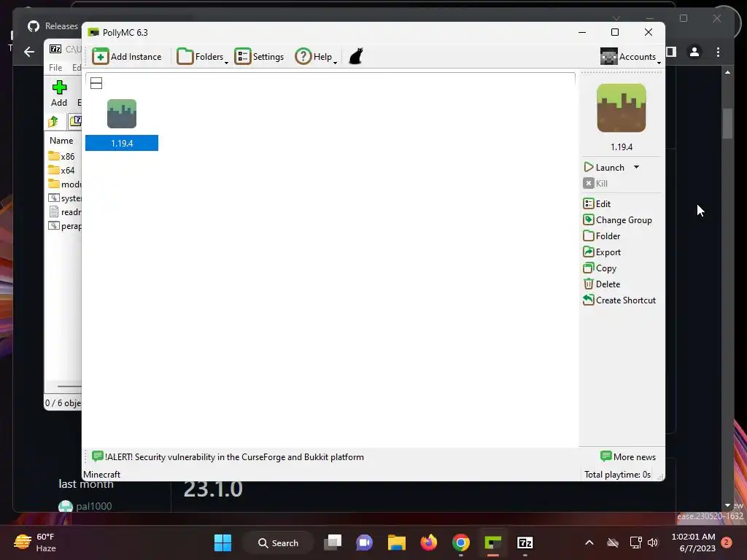Click the black cat icon in toolbar
This screenshot has height=560, width=747.
(x=356, y=56)
